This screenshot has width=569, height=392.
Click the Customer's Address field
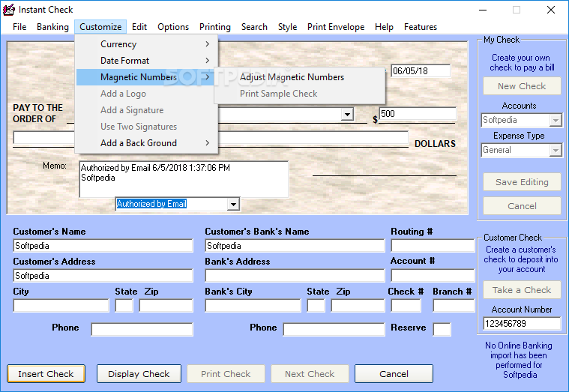103,276
